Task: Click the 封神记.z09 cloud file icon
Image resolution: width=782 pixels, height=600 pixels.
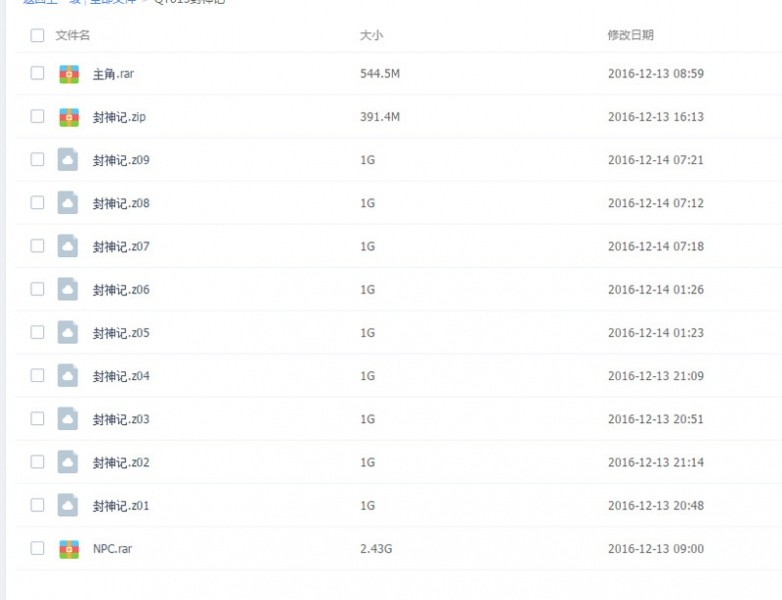Action: pos(68,160)
